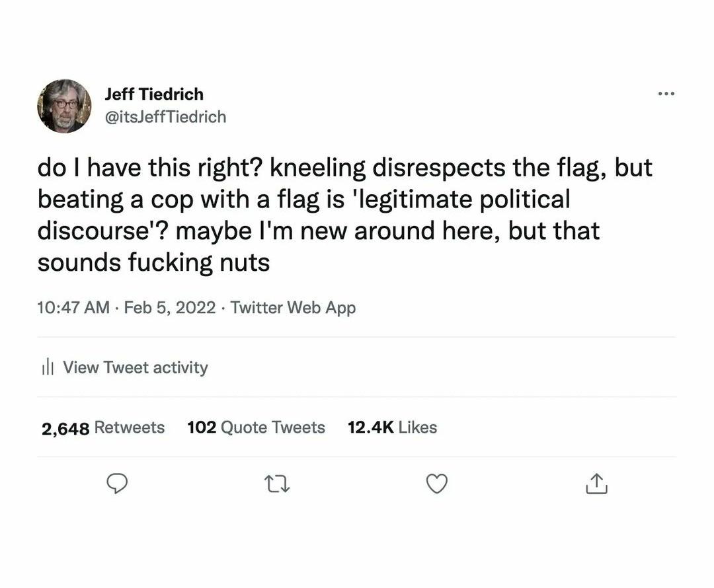Open the 102 Quote Tweets list
The width and height of the screenshot is (714, 588).
(x=256, y=427)
